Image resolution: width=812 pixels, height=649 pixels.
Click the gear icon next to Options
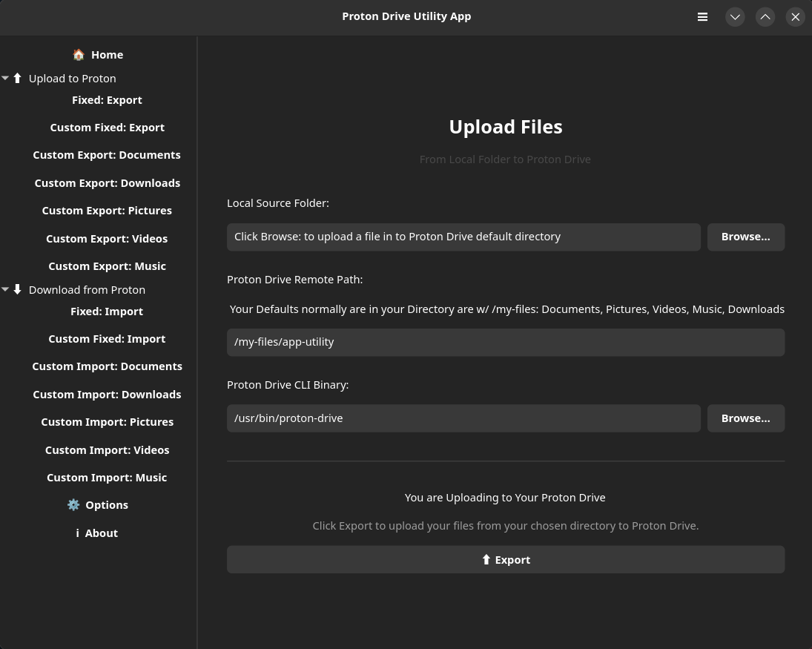click(73, 504)
